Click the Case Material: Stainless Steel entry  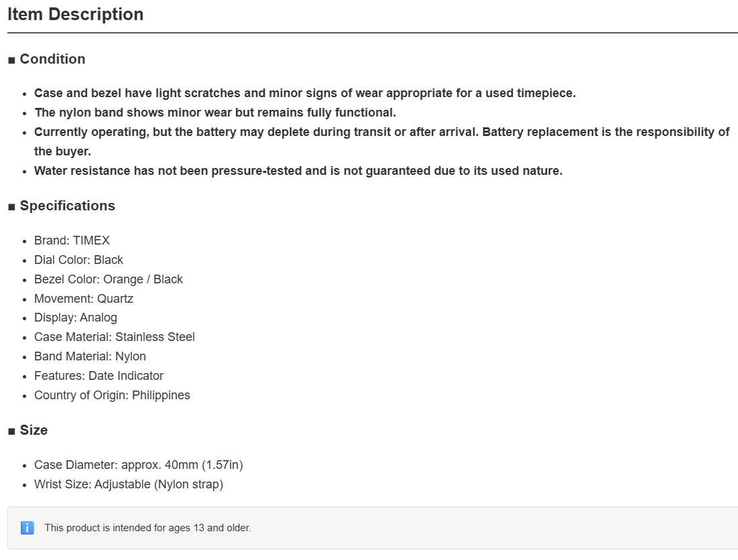pyautogui.click(x=115, y=337)
